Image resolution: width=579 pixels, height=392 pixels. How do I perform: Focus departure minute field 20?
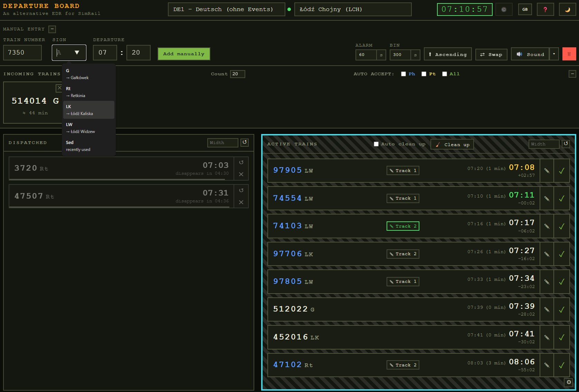[139, 52]
